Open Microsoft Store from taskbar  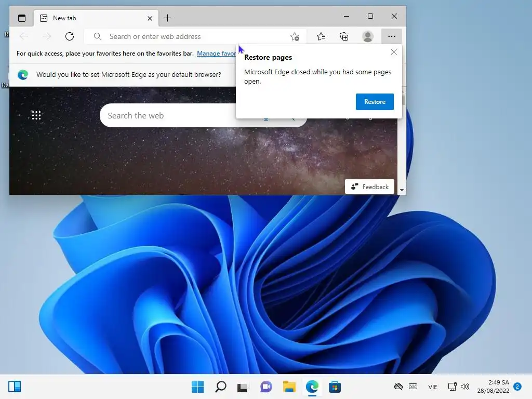coord(335,387)
